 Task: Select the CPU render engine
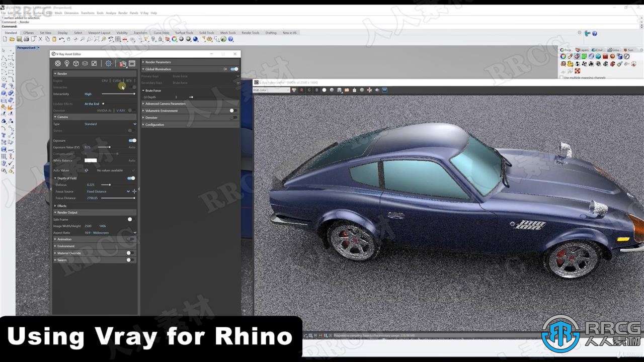[105, 80]
